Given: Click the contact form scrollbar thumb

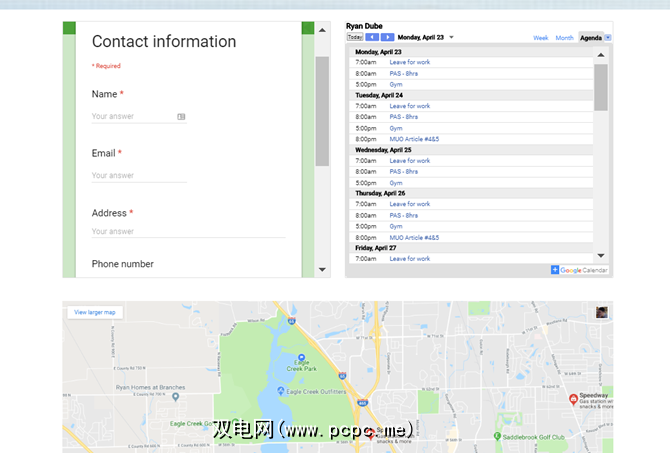Looking at the screenshot, I should [x=322, y=111].
